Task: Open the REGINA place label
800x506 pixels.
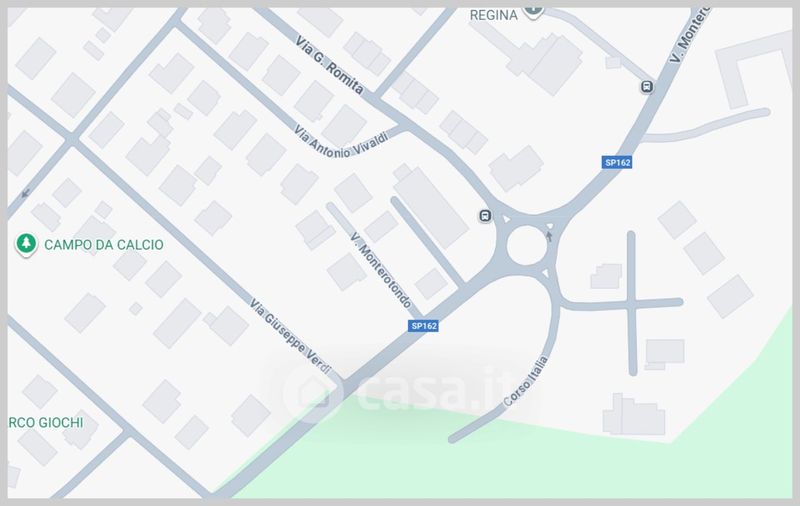Action: point(493,15)
